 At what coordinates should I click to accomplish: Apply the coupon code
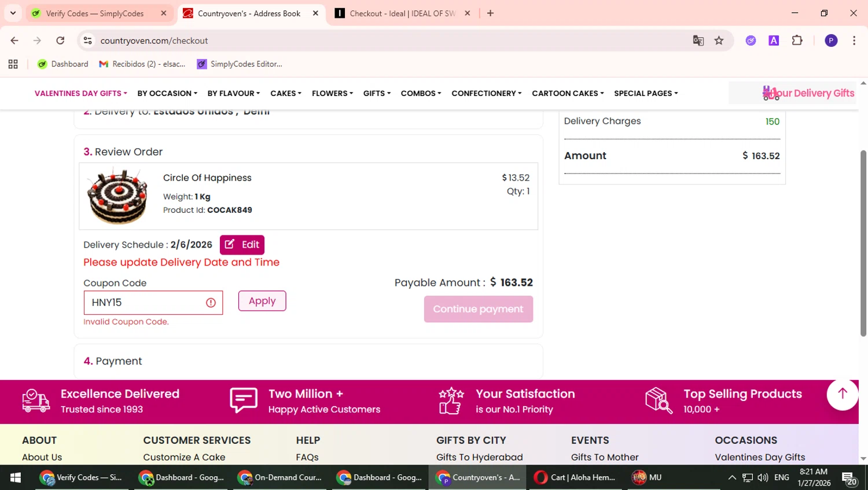pos(262,301)
